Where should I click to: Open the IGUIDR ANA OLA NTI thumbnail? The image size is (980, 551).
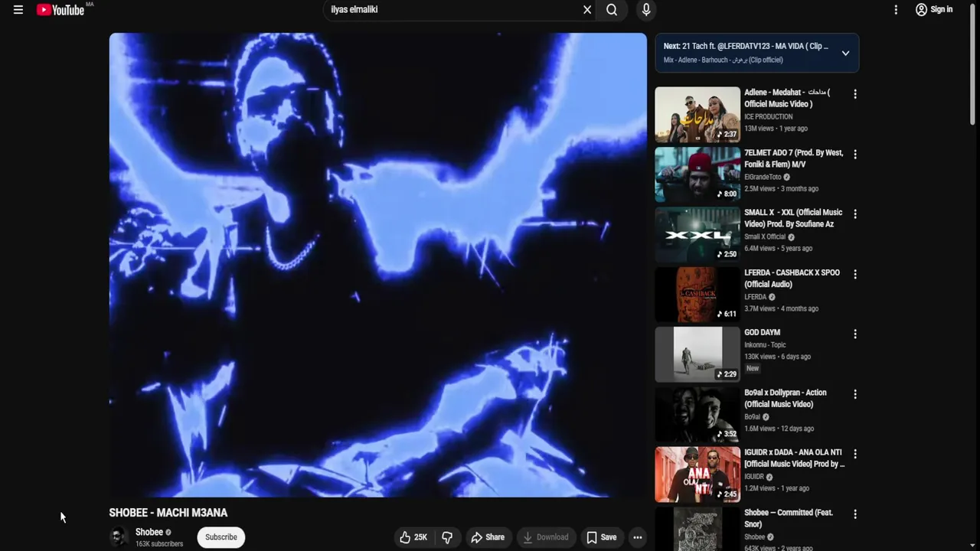697,474
